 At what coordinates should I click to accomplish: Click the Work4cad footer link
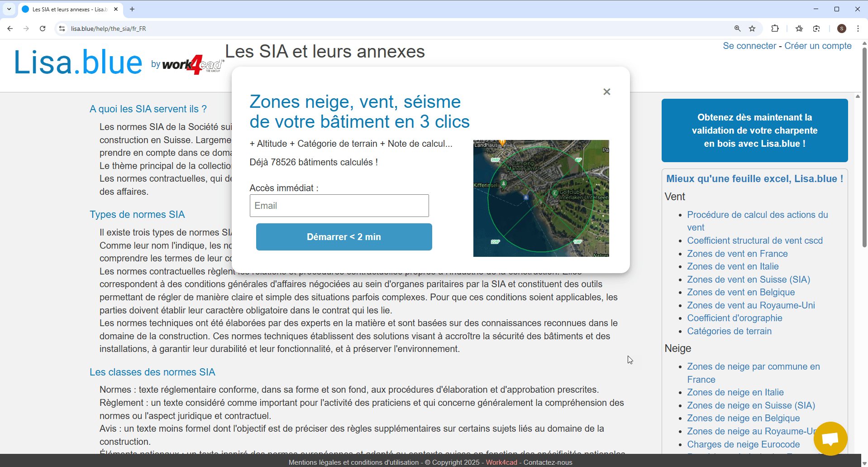click(x=501, y=462)
